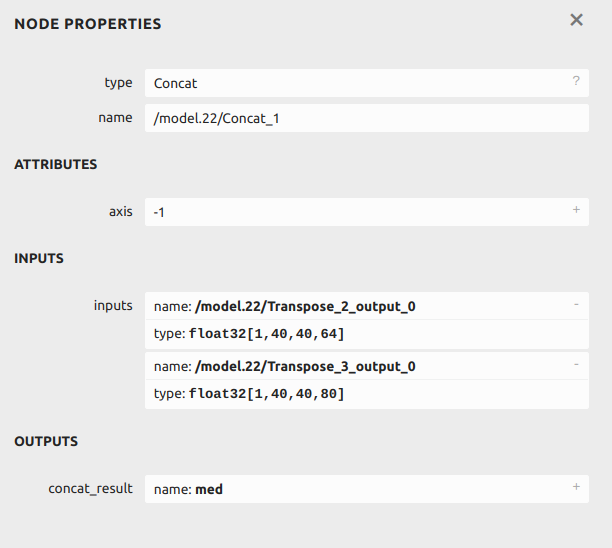This screenshot has width=612, height=548.
Task: Click the INPUTS section header
Action: click(39, 258)
